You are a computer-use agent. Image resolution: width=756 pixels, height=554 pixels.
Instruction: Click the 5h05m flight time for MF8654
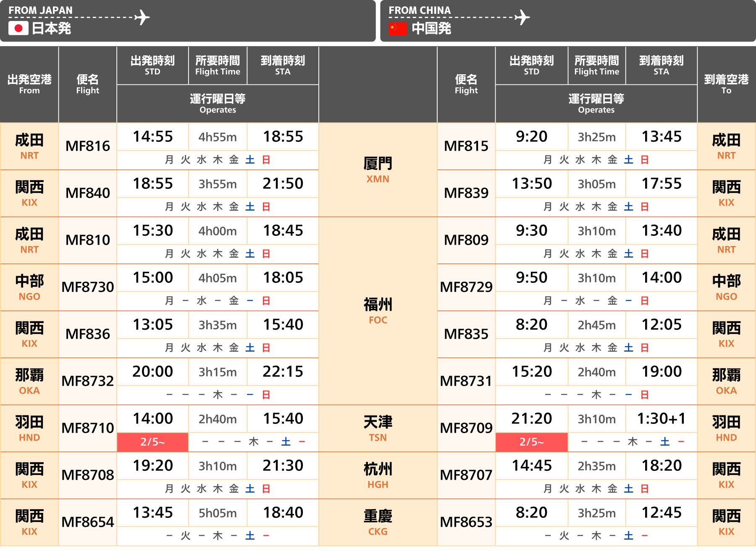(218, 513)
